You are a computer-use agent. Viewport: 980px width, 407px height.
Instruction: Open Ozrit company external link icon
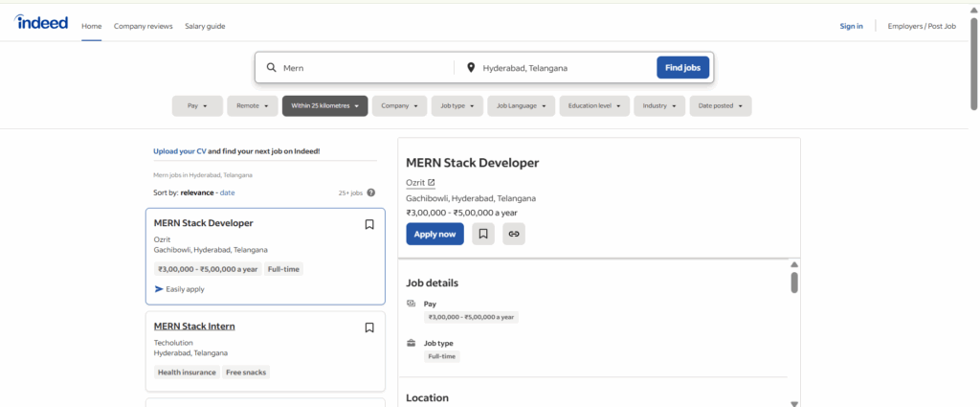431,183
